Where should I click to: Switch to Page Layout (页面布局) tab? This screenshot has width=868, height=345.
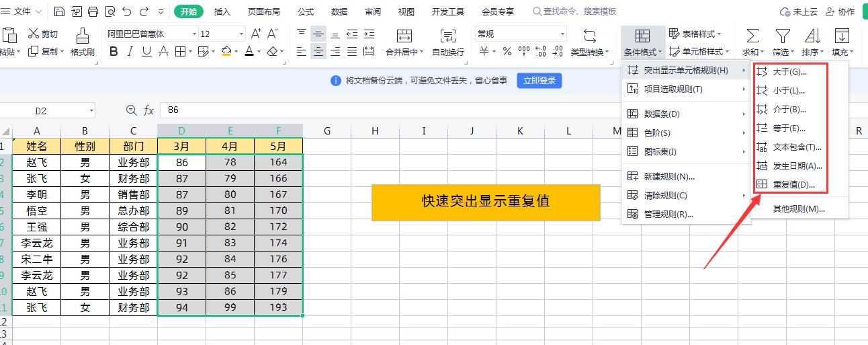tap(263, 11)
